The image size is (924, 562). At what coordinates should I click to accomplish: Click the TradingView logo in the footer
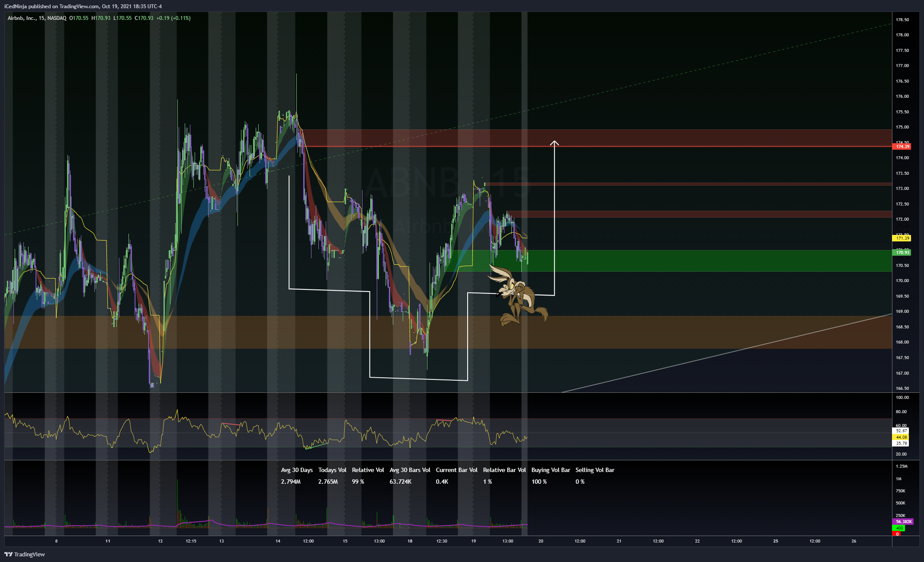pos(25,554)
